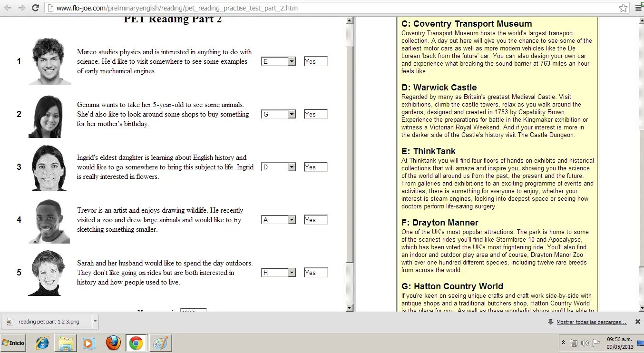The width and height of the screenshot is (644, 353).
Task: Launch Internet Explorer from the taskbar
Action: tap(42, 343)
